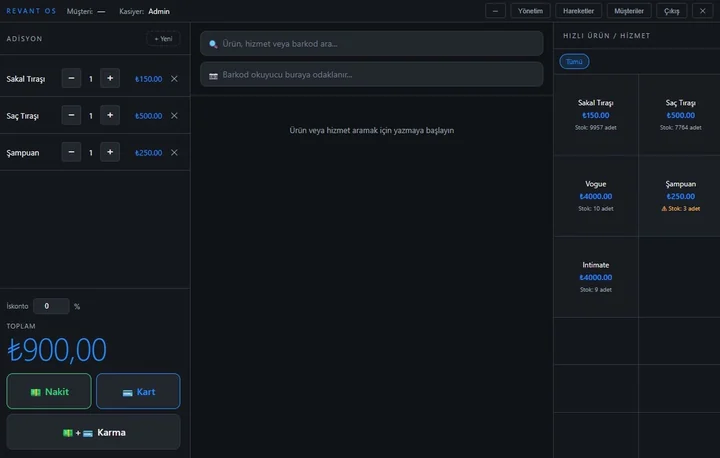Click the Stok: 9 adet label on Intimate
Screen dimensions: 720x458
point(596,289)
